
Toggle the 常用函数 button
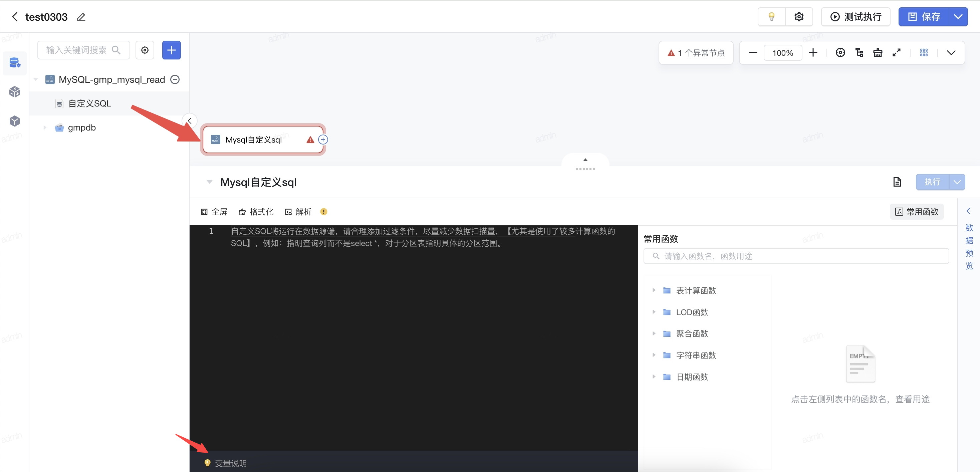[x=917, y=212]
